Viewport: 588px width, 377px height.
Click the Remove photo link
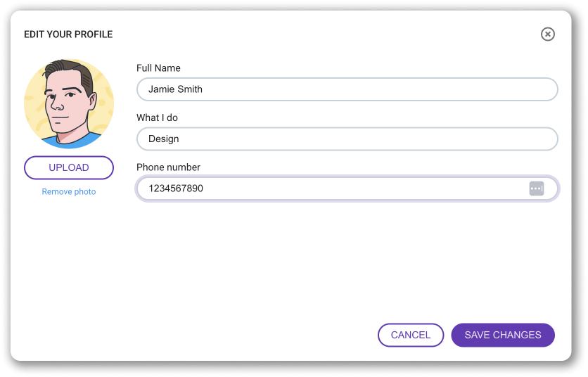pos(69,192)
